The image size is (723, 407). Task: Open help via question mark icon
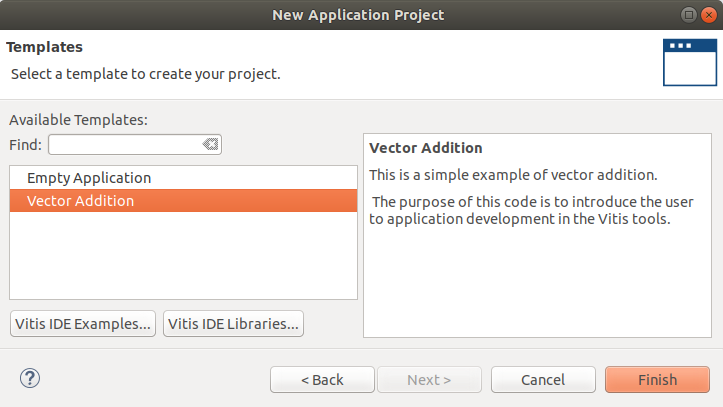click(x=30, y=378)
